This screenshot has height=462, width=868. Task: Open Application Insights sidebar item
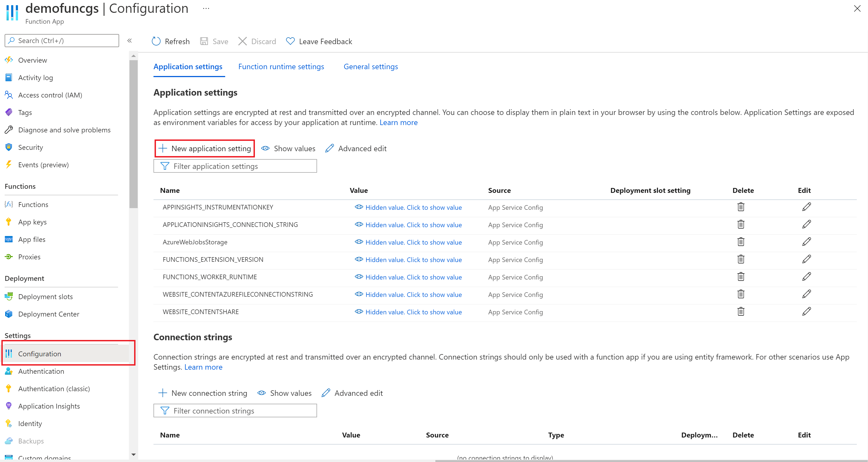point(49,406)
